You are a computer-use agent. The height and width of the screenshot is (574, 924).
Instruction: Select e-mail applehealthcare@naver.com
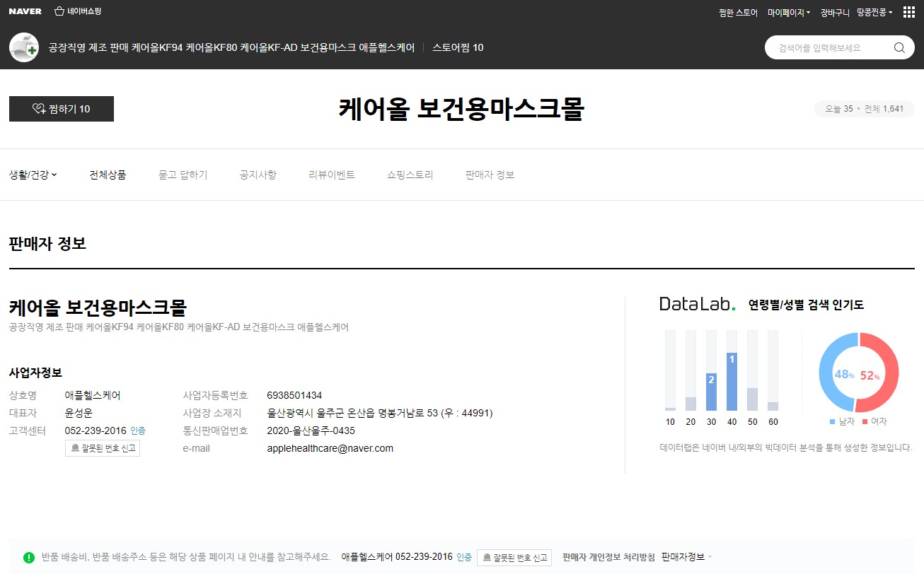pyautogui.click(x=330, y=448)
